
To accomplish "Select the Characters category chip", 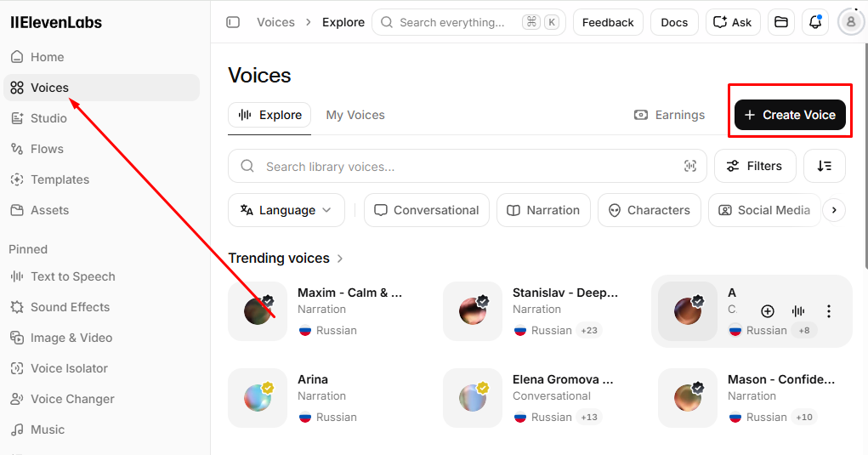I will point(650,210).
